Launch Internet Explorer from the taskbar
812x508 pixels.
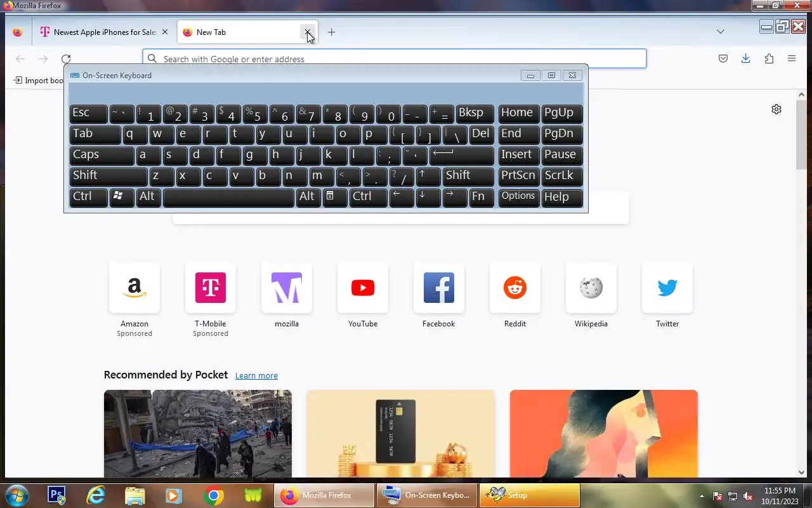(x=96, y=495)
